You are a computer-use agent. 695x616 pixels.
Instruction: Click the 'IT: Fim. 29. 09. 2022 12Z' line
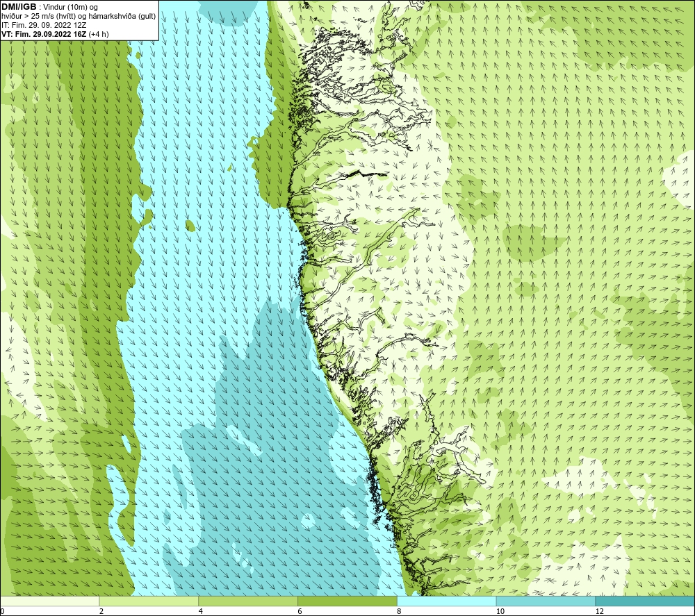tap(43, 25)
